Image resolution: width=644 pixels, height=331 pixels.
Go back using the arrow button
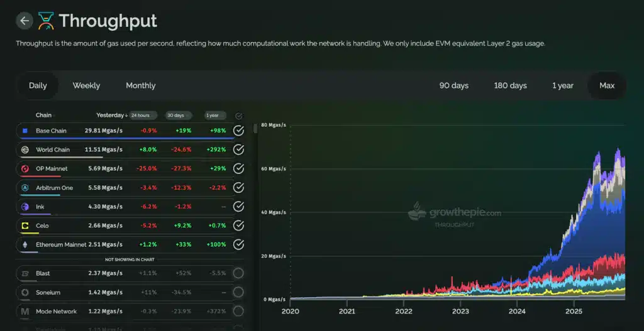[25, 21]
